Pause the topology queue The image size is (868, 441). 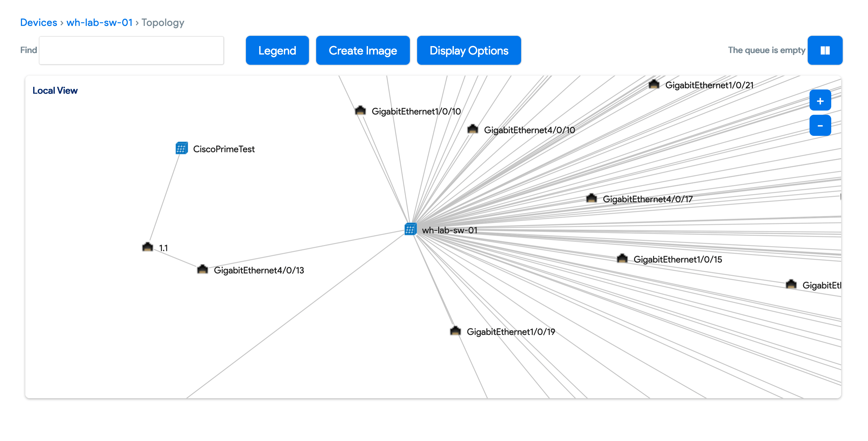pyautogui.click(x=825, y=50)
